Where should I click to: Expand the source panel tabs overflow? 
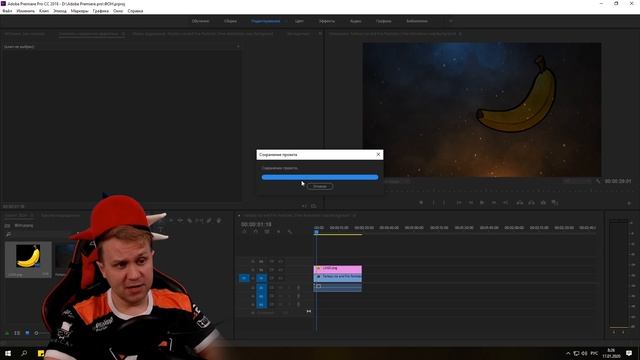(x=320, y=34)
